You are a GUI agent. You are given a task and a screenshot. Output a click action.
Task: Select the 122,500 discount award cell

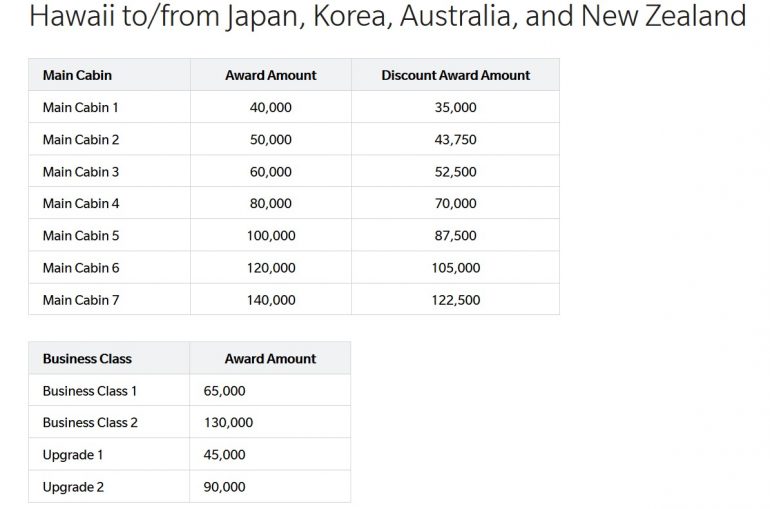455,299
